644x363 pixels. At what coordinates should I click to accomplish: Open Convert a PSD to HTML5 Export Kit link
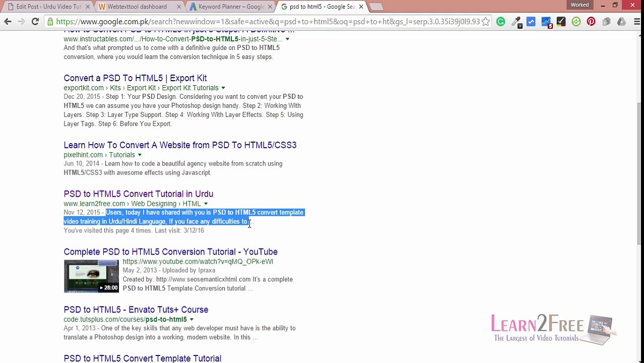135,78
